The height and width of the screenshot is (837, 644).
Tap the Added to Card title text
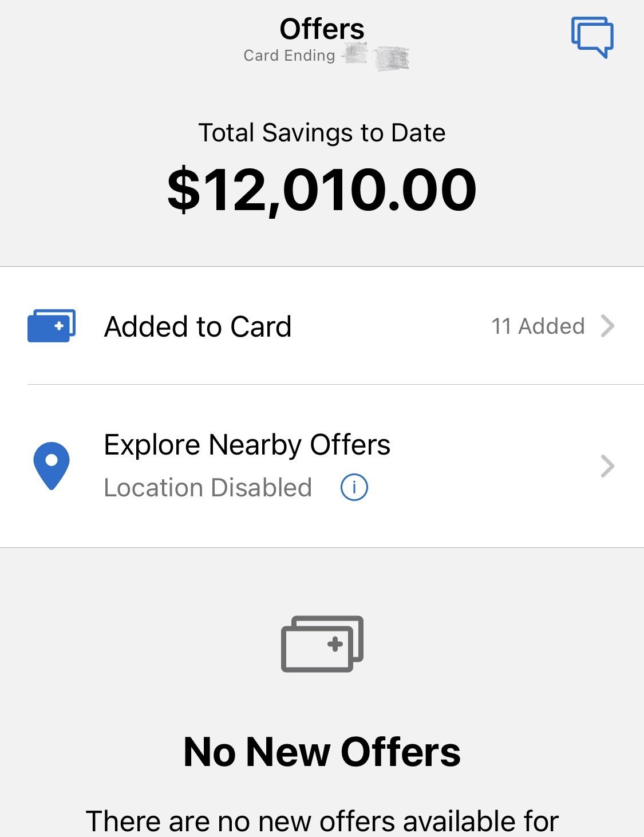(x=198, y=327)
